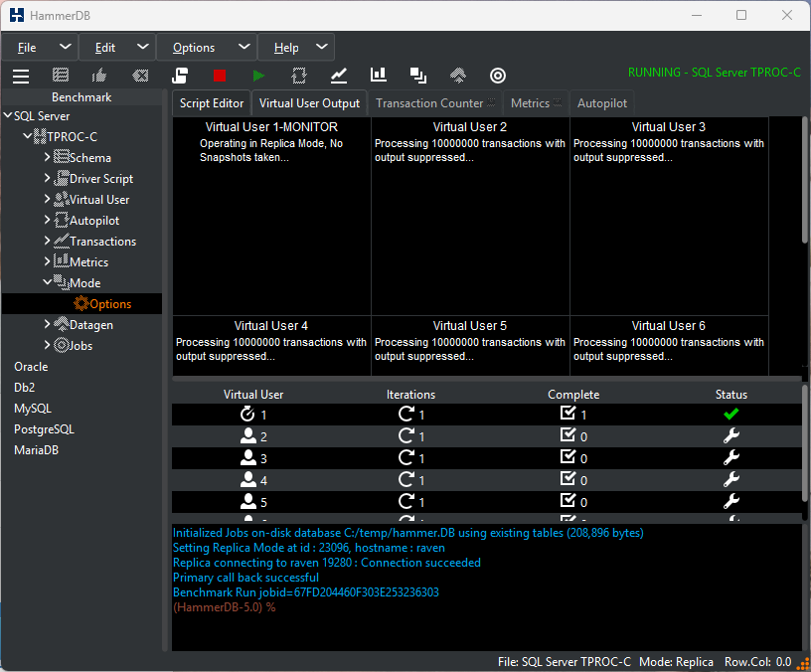Expand the Datagen tree node
811x672 pixels.
tap(47, 324)
